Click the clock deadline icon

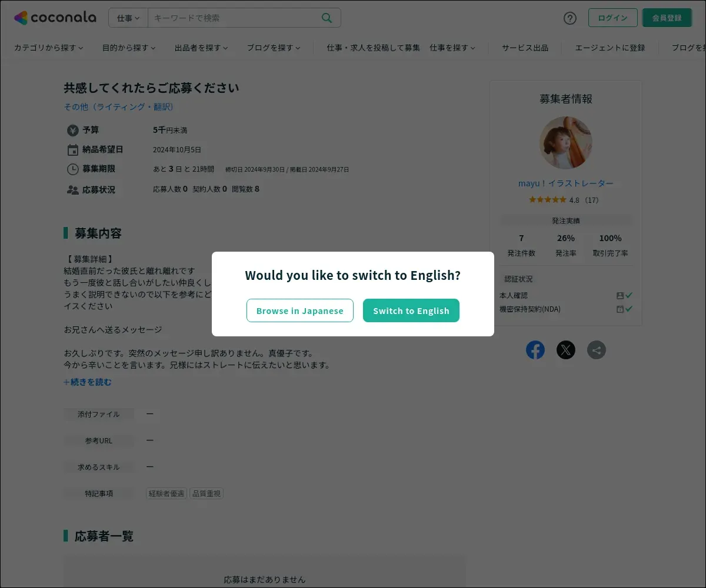(73, 169)
